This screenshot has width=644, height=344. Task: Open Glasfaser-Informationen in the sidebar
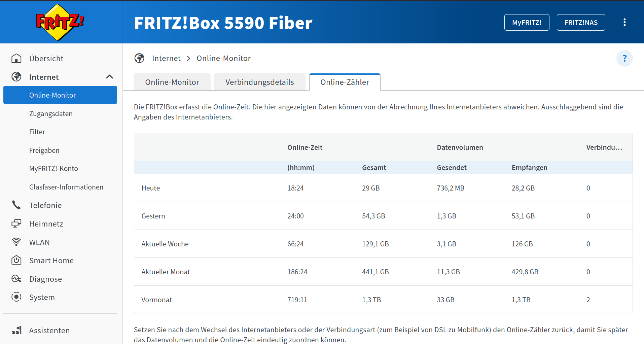tap(66, 187)
